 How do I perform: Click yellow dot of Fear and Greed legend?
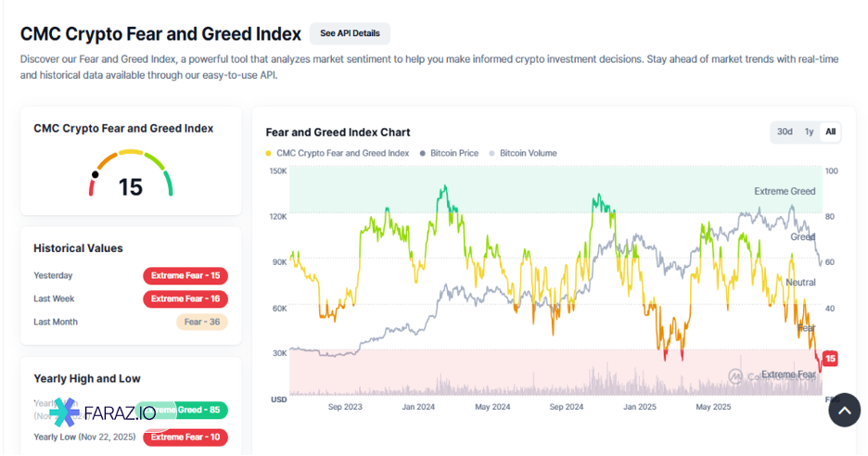[x=269, y=153]
